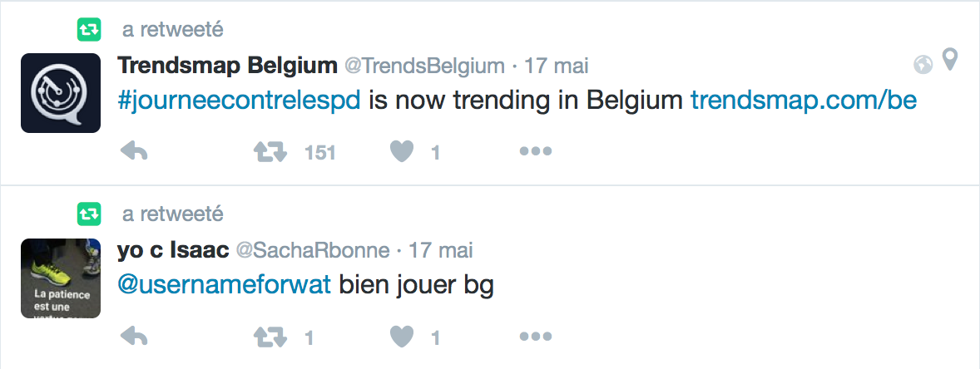Open the @usernameforwat mention
Image resolution: width=980 pixels, height=369 pixels.
coord(225,286)
